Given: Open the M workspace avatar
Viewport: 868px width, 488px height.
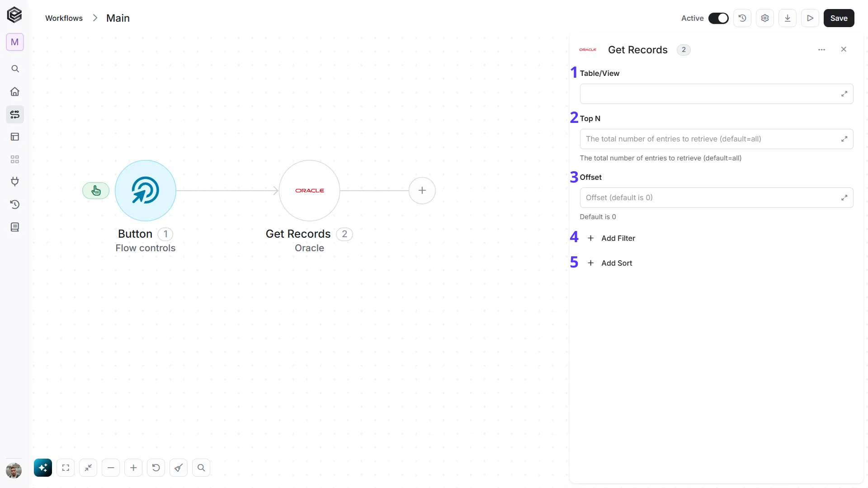Looking at the screenshot, I should (x=15, y=42).
